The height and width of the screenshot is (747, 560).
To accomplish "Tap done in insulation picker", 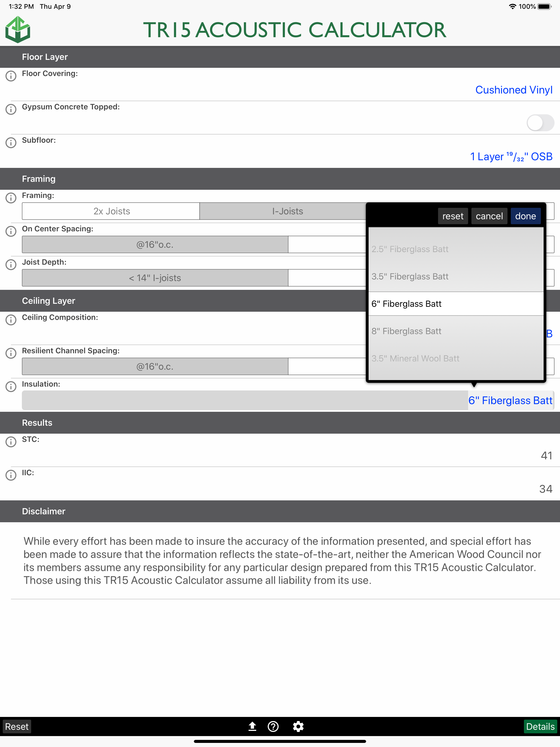I will (x=526, y=216).
